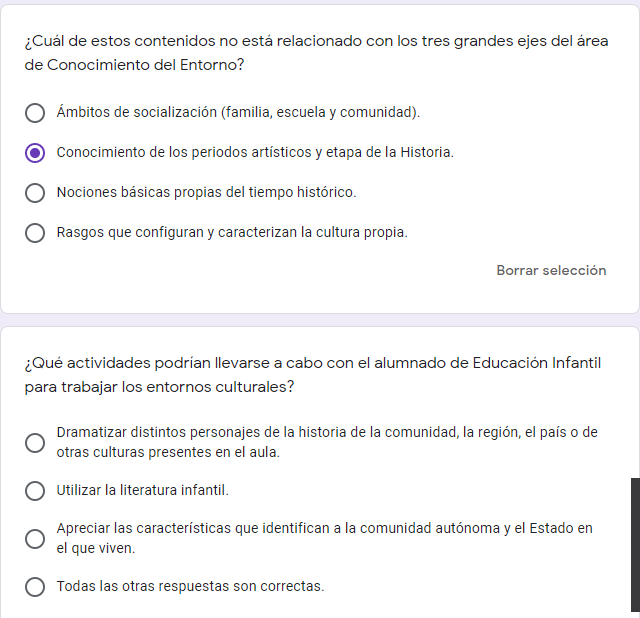Select the 'Ámbitos de socialización' radio button
Image resolution: width=640 pixels, height=618 pixels.
35,113
